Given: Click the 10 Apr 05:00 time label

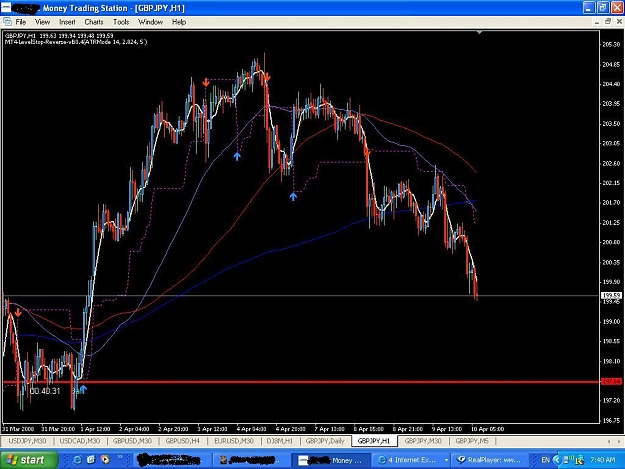Looking at the screenshot, I should 487,429.
